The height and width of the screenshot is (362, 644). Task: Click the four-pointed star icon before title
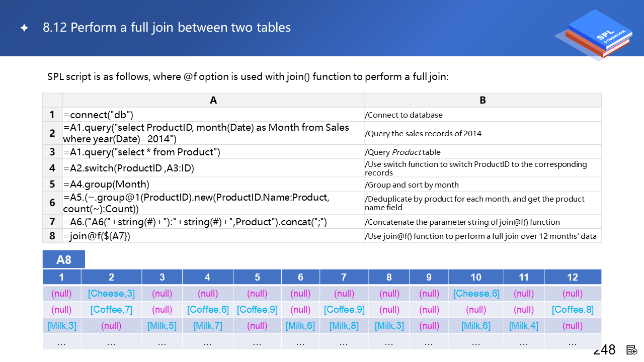24,28
